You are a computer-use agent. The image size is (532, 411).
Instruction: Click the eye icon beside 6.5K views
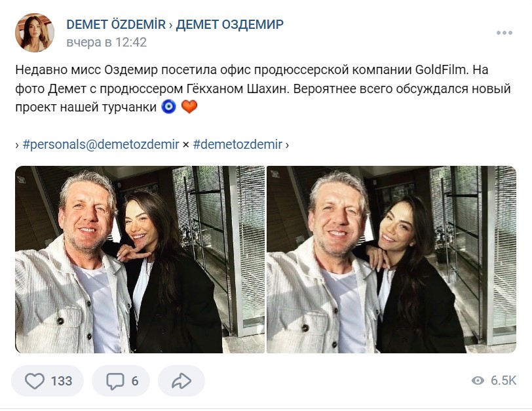coord(478,381)
